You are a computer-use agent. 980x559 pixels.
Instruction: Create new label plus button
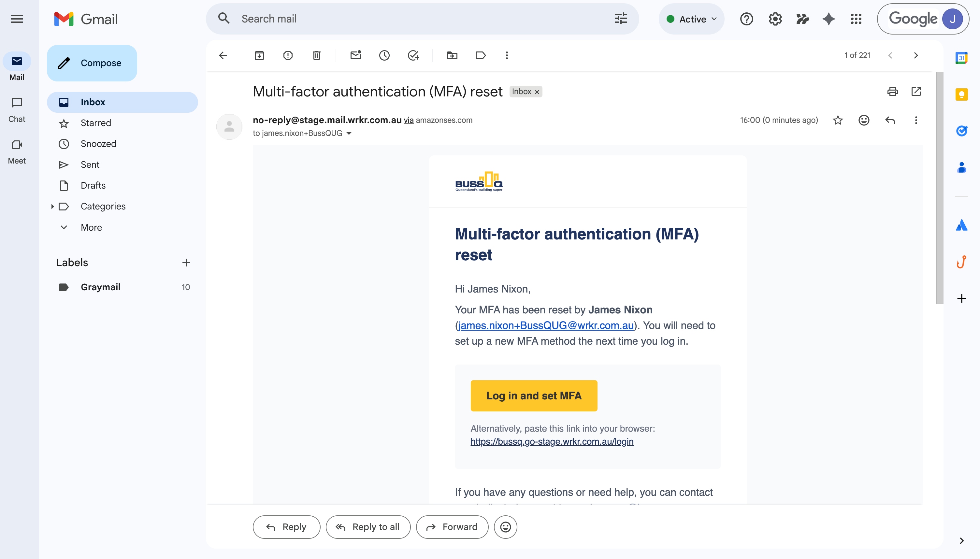click(186, 263)
